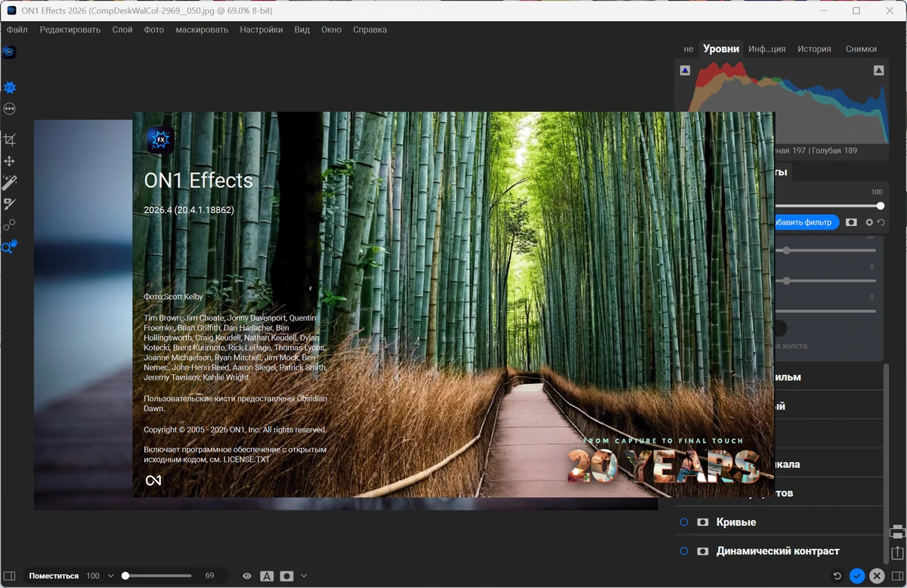Image resolution: width=907 pixels, height=588 pixels.
Task: Toggle the left panel layout icon in bottom bar
Action: coord(10,576)
